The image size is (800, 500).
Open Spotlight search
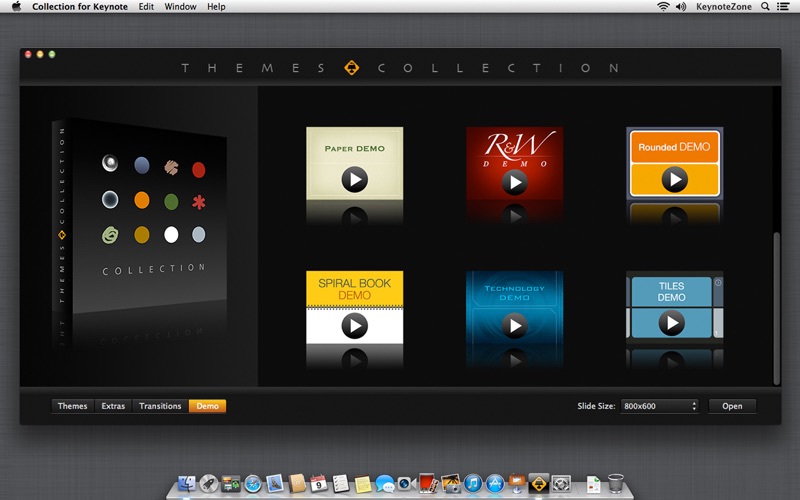tap(765, 7)
